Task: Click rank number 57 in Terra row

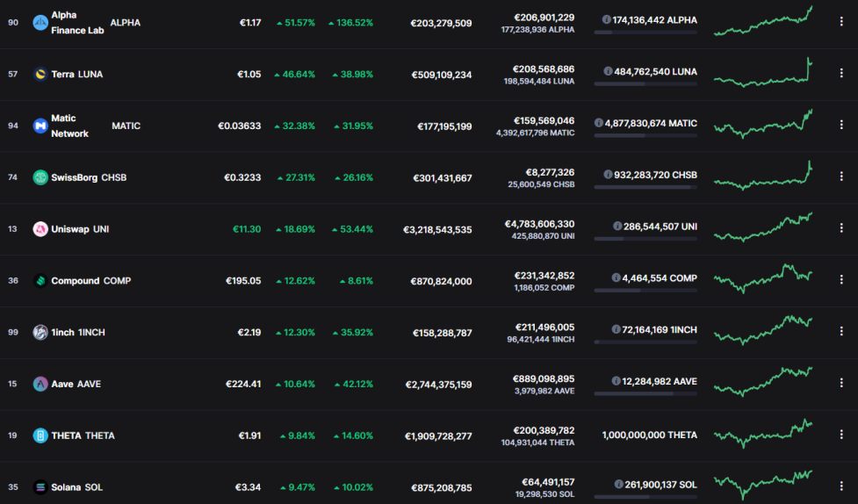Action: 12,74
